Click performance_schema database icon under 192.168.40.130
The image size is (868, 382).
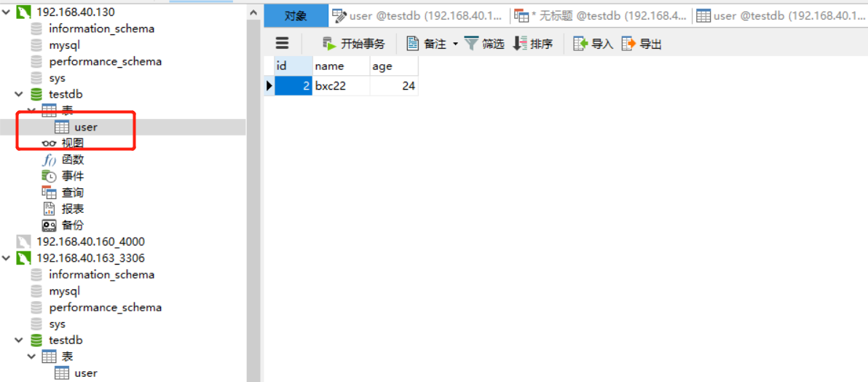click(36, 61)
